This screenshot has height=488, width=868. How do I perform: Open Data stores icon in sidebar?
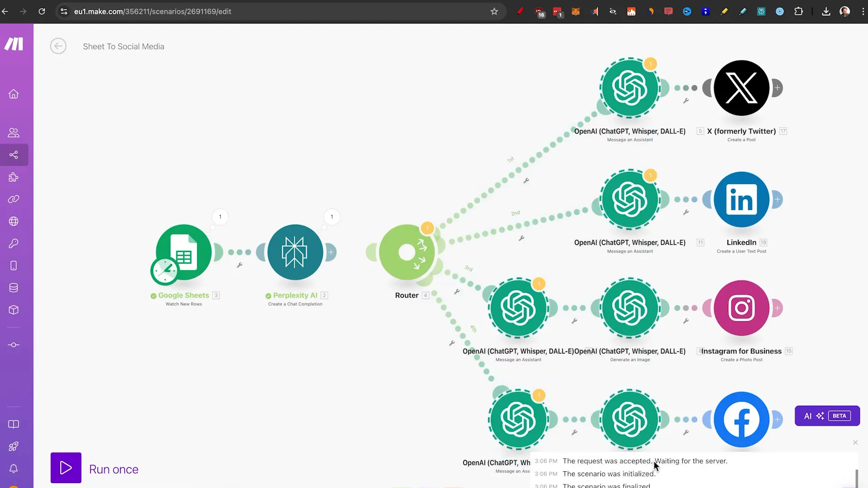pos(14,288)
